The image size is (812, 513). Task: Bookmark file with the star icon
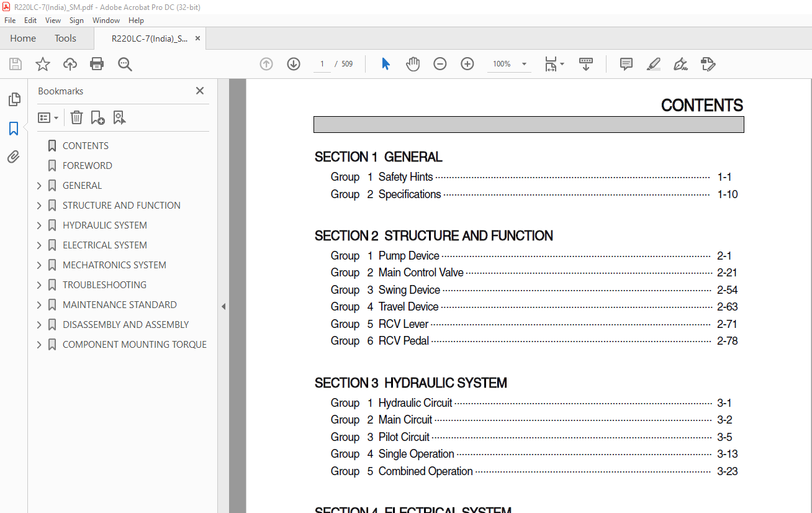43,64
